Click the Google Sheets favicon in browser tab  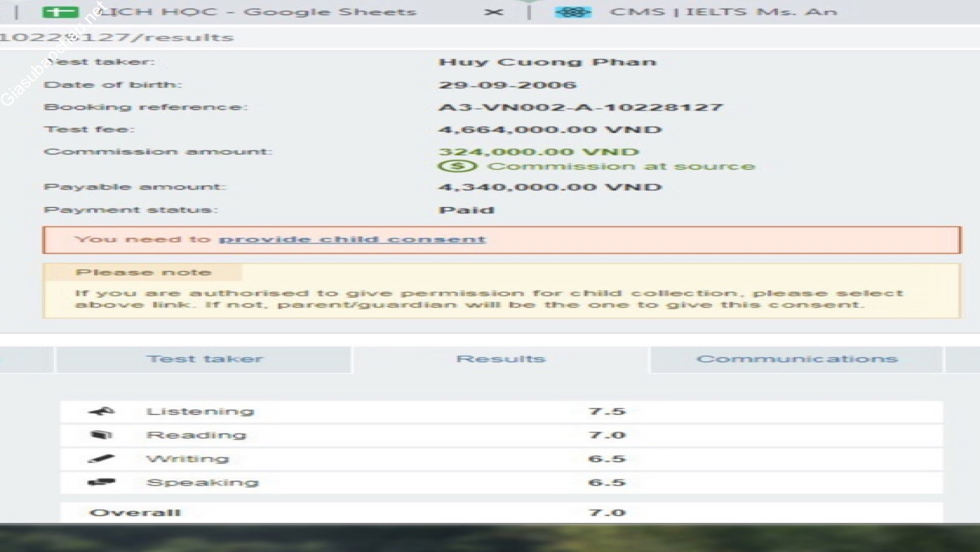pyautogui.click(x=60, y=12)
